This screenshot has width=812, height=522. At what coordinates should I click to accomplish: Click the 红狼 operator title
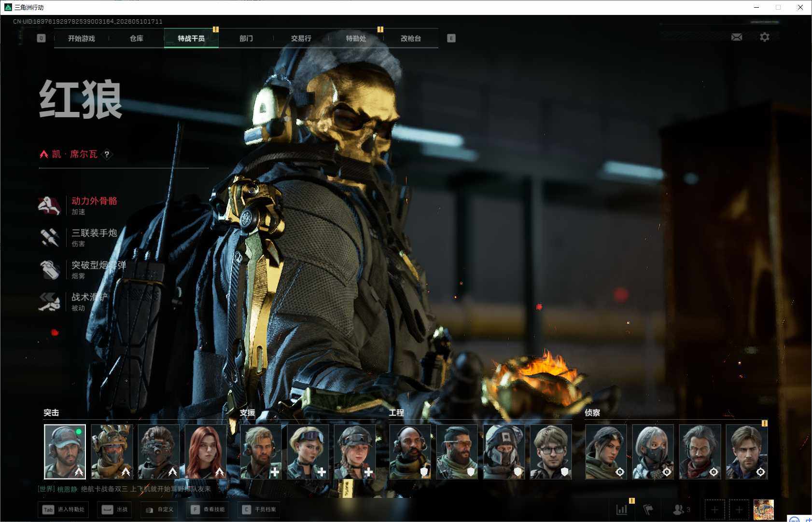click(x=81, y=99)
